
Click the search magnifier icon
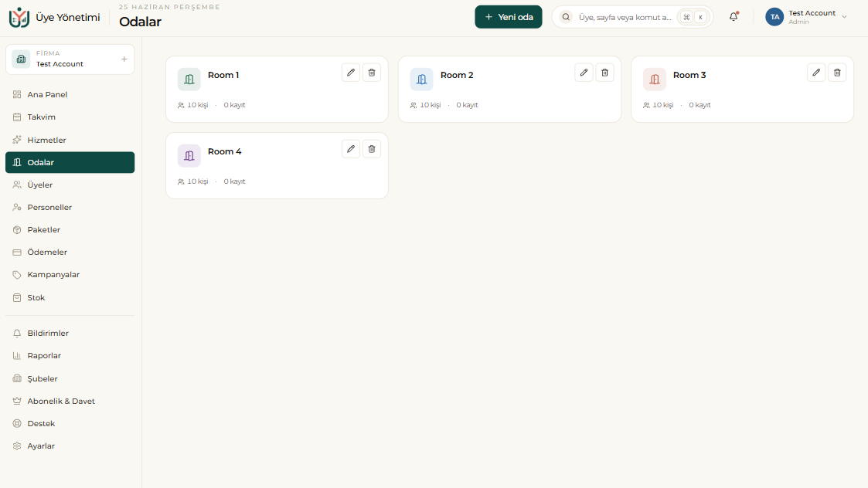coord(566,17)
